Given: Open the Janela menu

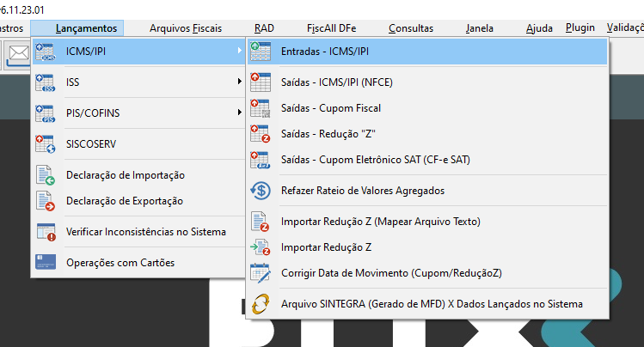Looking at the screenshot, I should [x=479, y=28].
